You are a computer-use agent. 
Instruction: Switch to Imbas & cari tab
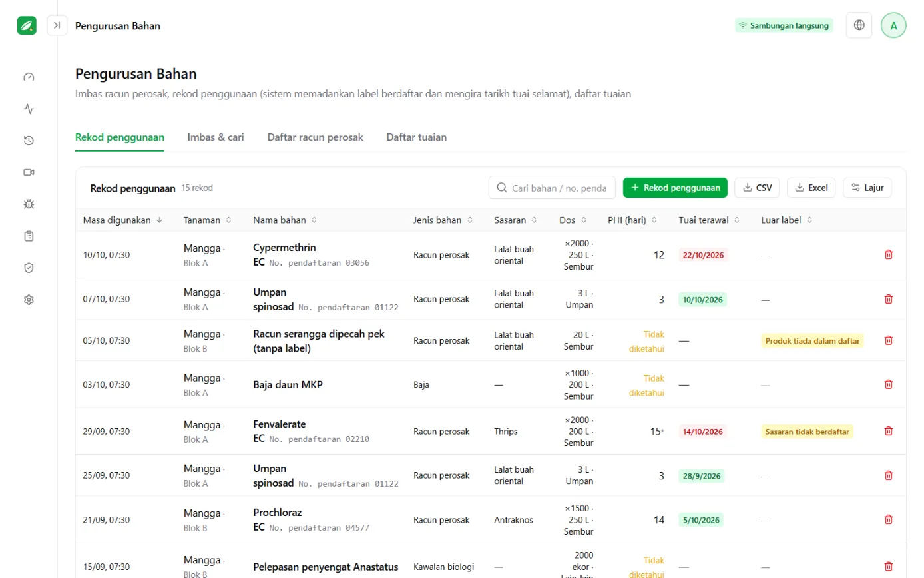point(216,137)
